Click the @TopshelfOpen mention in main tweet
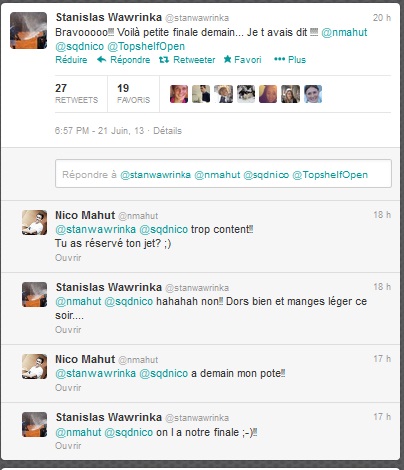The width and height of the screenshot is (404, 470). click(146, 46)
